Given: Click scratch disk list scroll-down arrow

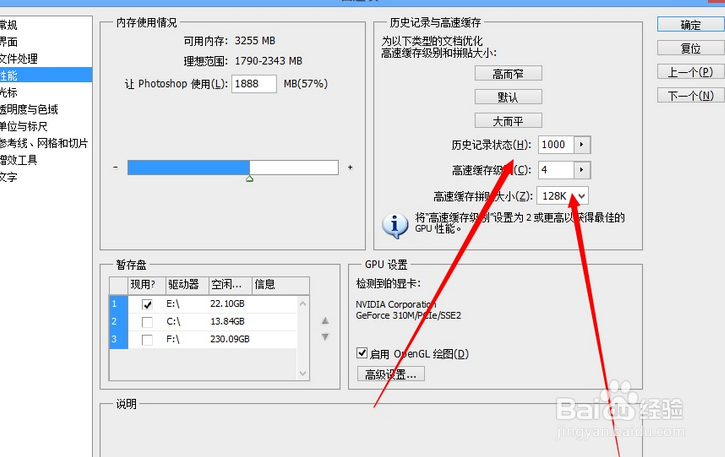Looking at the screenshot, I should pos(303,373).
